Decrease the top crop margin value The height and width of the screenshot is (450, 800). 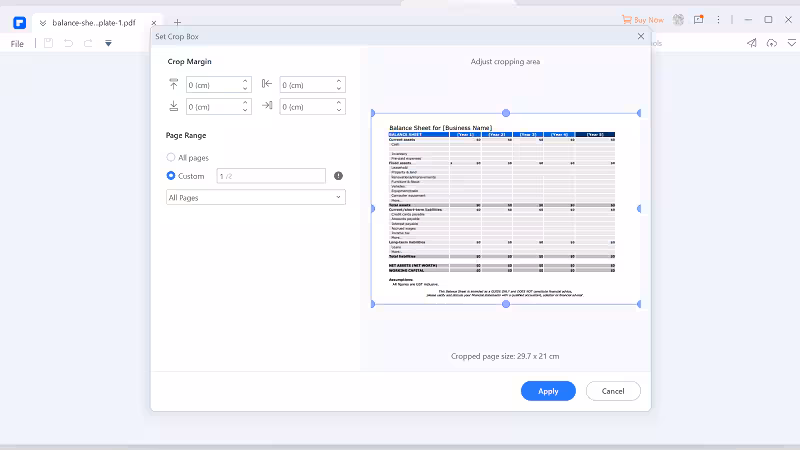pyautogui.click(x=245, y=89)
